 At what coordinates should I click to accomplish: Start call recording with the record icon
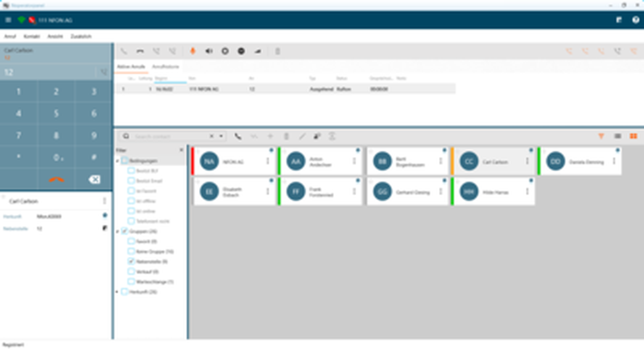click(225, 51)
